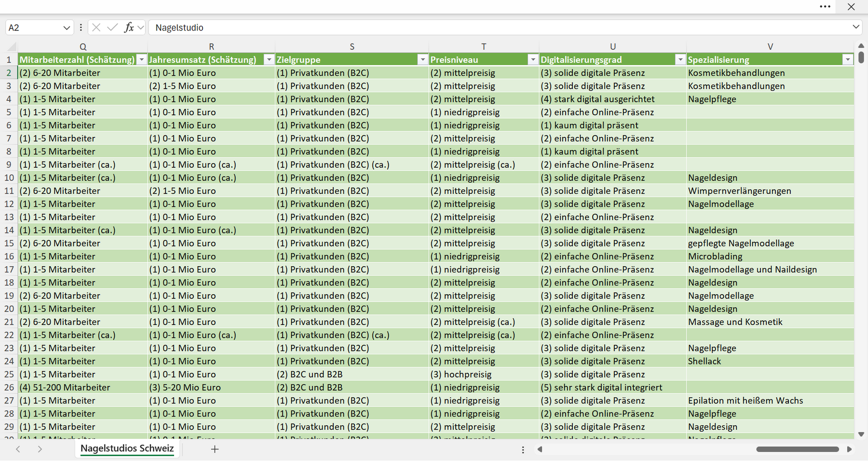Open Jahresumsatz (Schätzung) filter dropdown
This screenshot has height=461, width=868.
pos(269,60)
